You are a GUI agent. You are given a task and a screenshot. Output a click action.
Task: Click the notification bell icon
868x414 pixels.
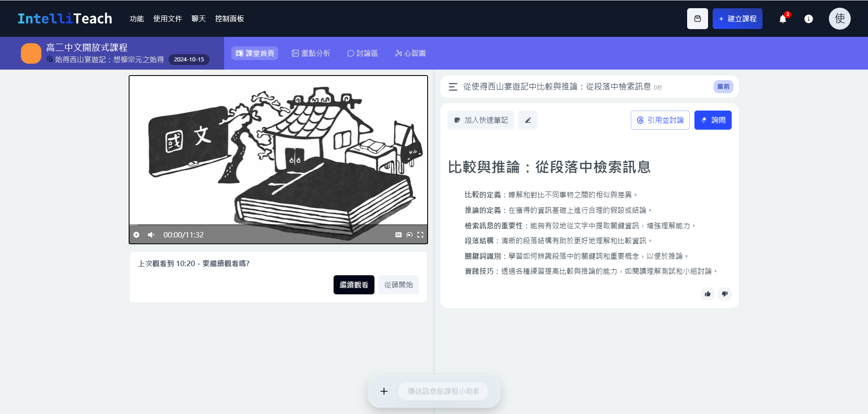(783, 19)
